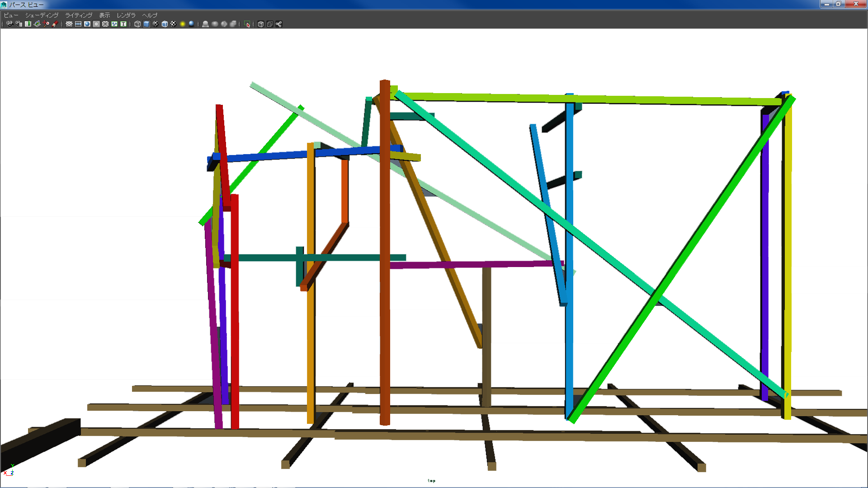Click the isolate select icon
868x488 pixels.
tap(247, 24)
